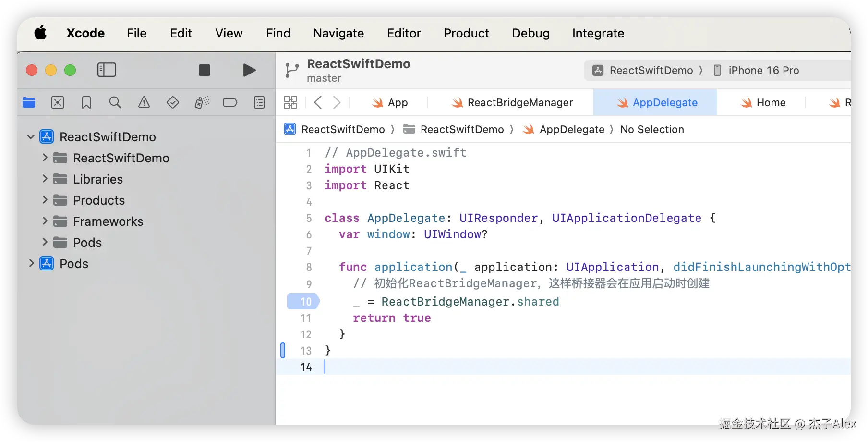Show the Source Control navigator
Viewport: 868px width, 442px height.
[58, 102]
